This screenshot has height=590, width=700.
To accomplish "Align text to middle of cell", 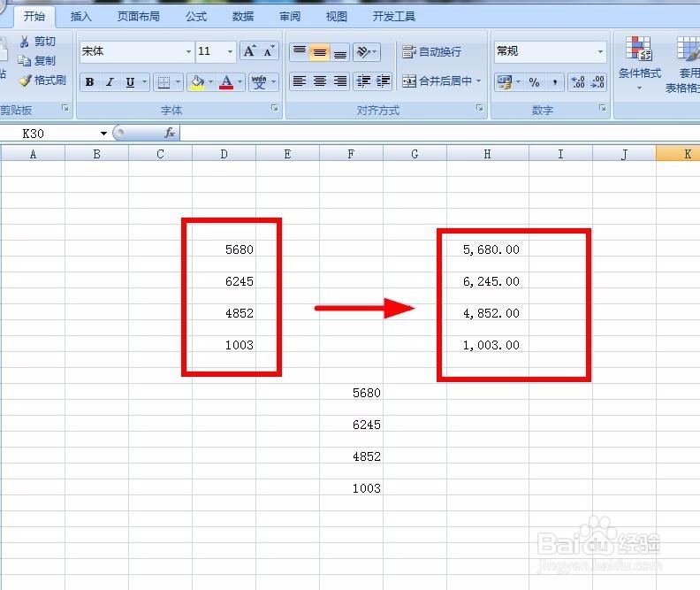I will [x=320, y=52].
